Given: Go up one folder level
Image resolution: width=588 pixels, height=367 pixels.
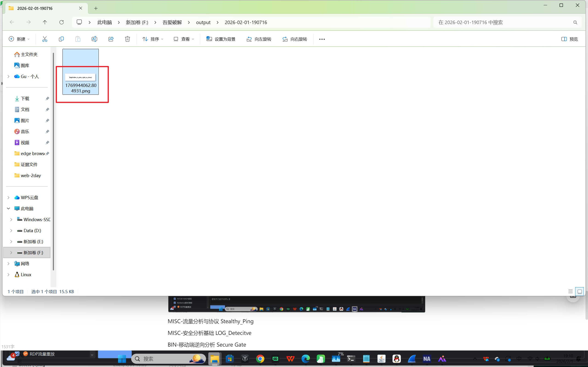Looking at the screenshot, I should pyautogui.click(x=45, y=22).
